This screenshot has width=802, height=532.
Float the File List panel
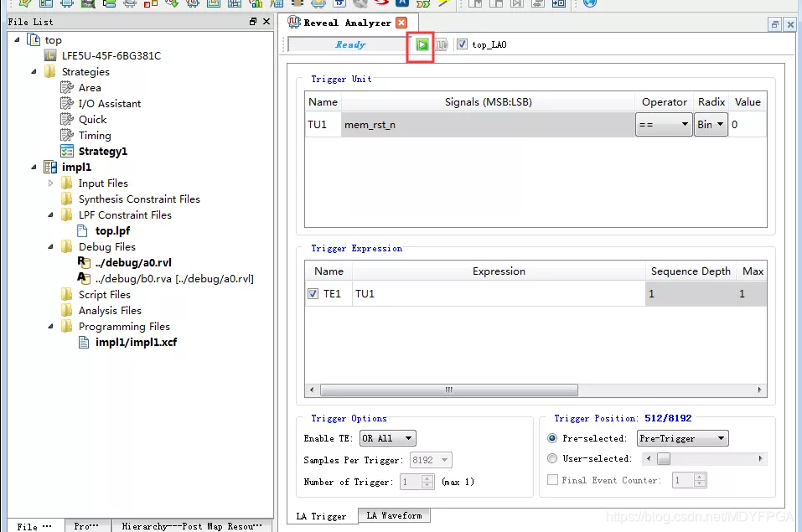click(253, 22)
